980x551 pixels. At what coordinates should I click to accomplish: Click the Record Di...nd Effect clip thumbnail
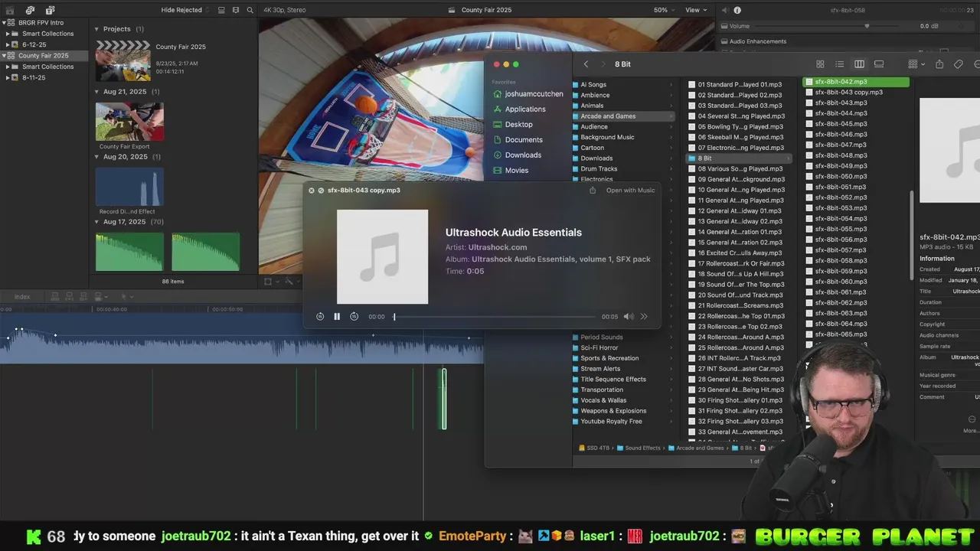coord(129,186)
